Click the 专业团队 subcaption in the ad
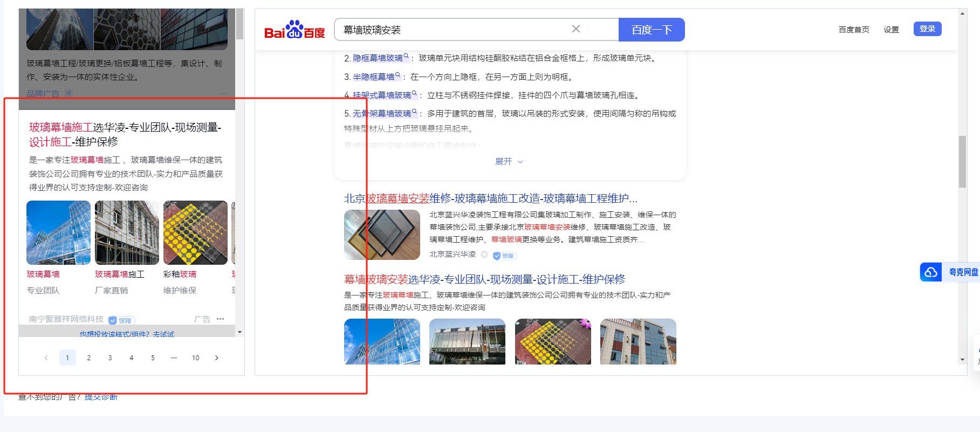The image size is (980, 433). (43, 291)
